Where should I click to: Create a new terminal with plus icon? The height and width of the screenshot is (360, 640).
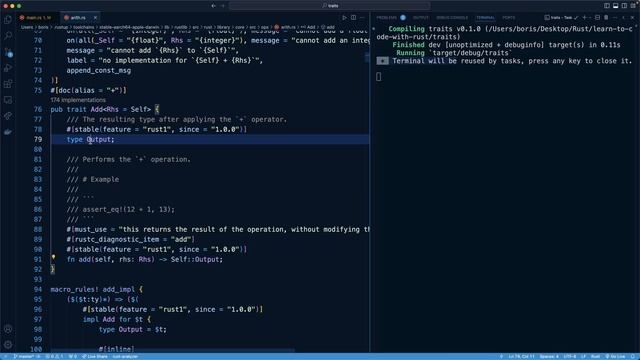click(x=584, y=18)
